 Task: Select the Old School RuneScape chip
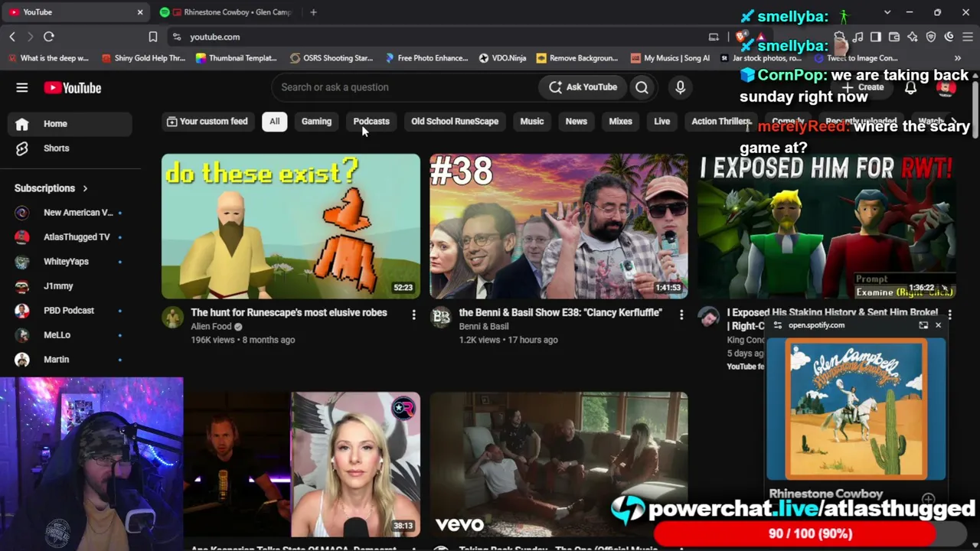455,122
